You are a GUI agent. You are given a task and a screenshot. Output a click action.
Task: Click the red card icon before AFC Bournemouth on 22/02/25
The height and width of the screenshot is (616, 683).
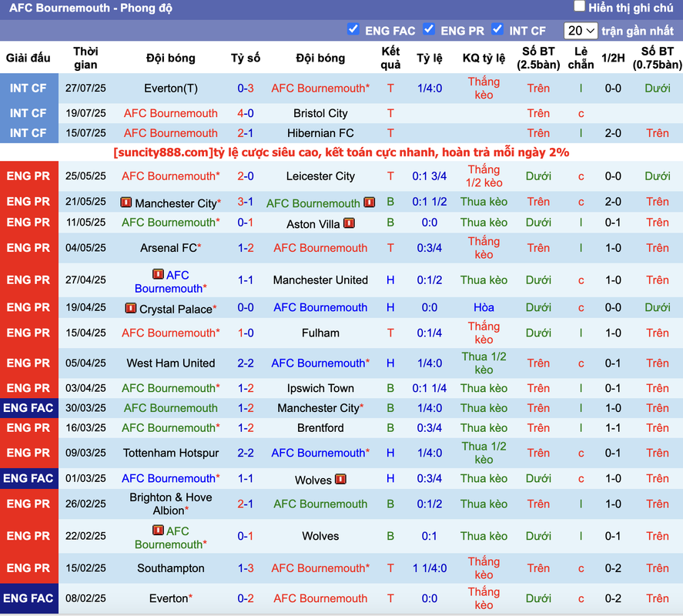[x=158, y=531]
